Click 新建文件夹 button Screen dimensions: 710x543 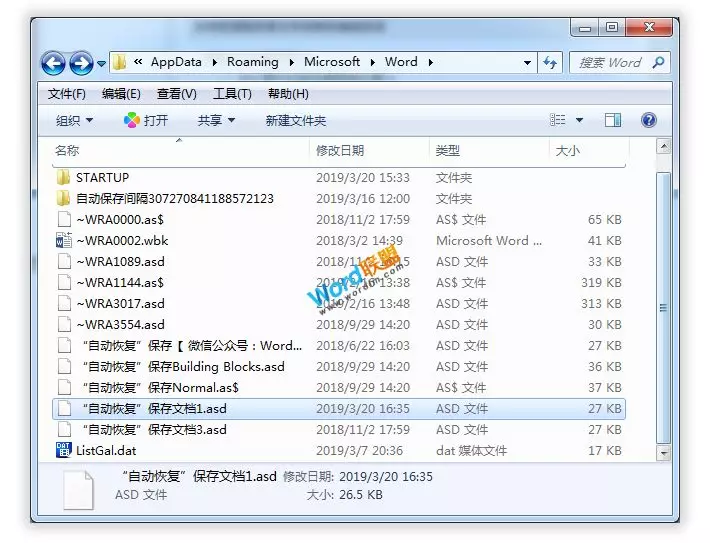(x=296, y=120)
